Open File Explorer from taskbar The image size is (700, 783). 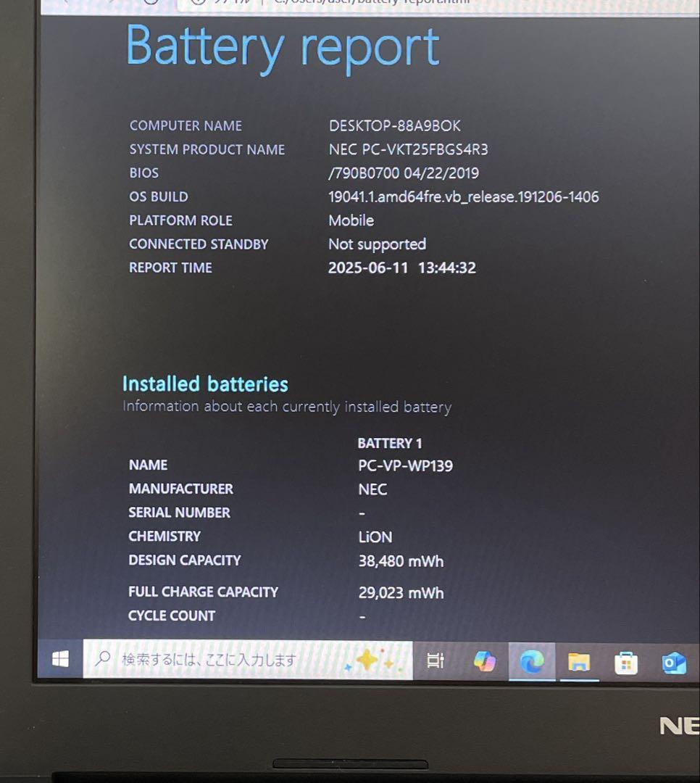[579, 663]
